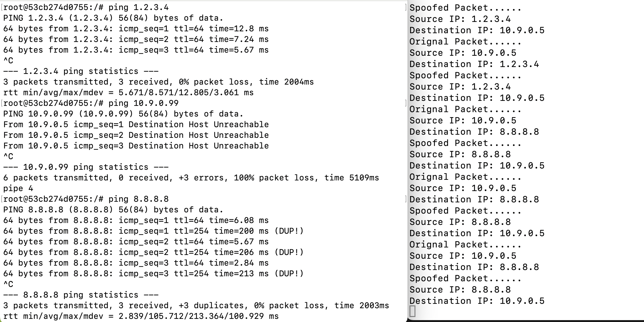The height and width of the screenshot is (322, 644).
Task: Click the rtt line ending in 3.061 ms
Action: tap(128, 93)
